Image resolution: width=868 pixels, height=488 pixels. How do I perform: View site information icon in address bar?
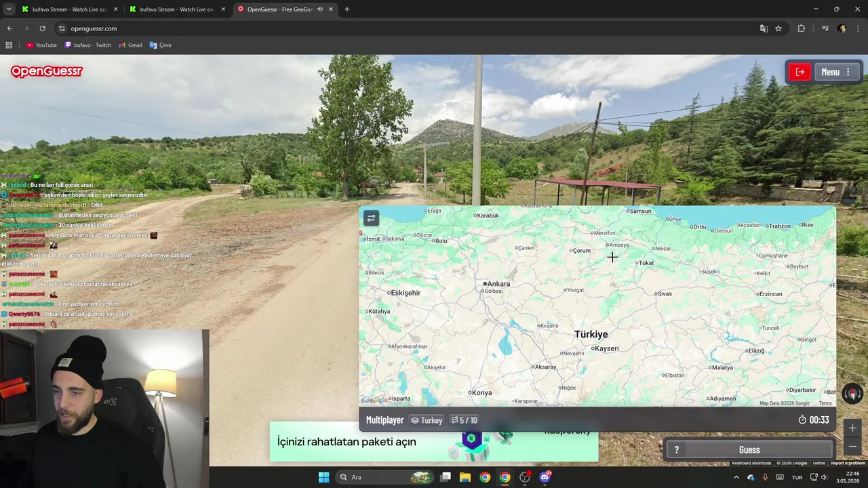coord(62,28)
